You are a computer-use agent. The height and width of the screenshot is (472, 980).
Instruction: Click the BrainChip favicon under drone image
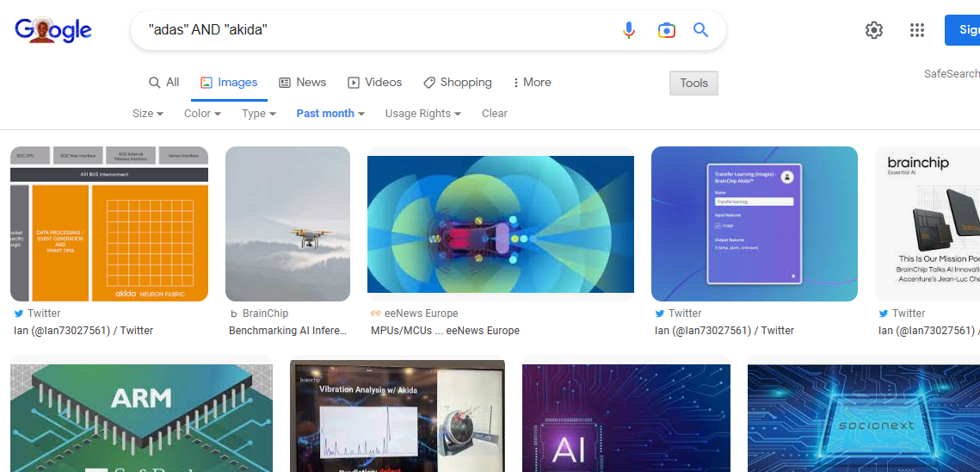tap(234, 314)
